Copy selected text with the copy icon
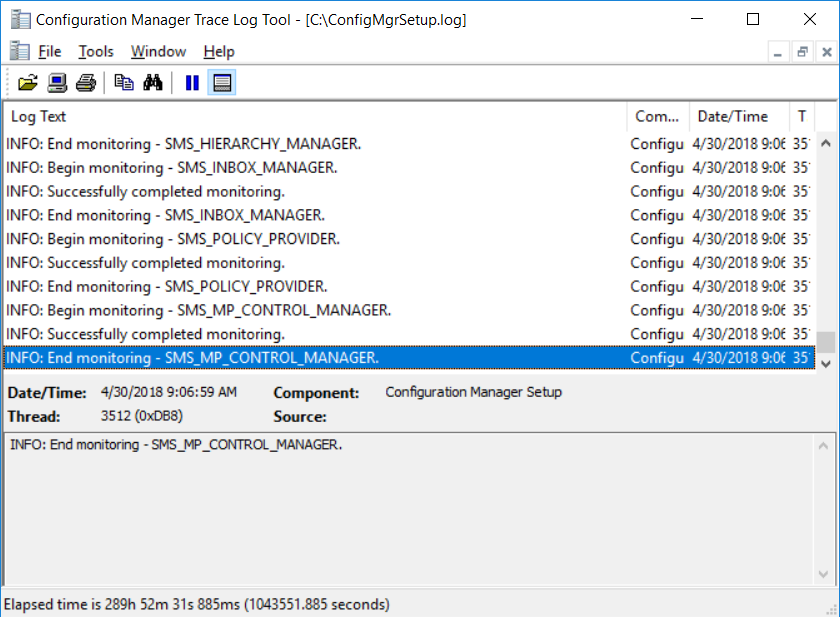 pos(124,83)
